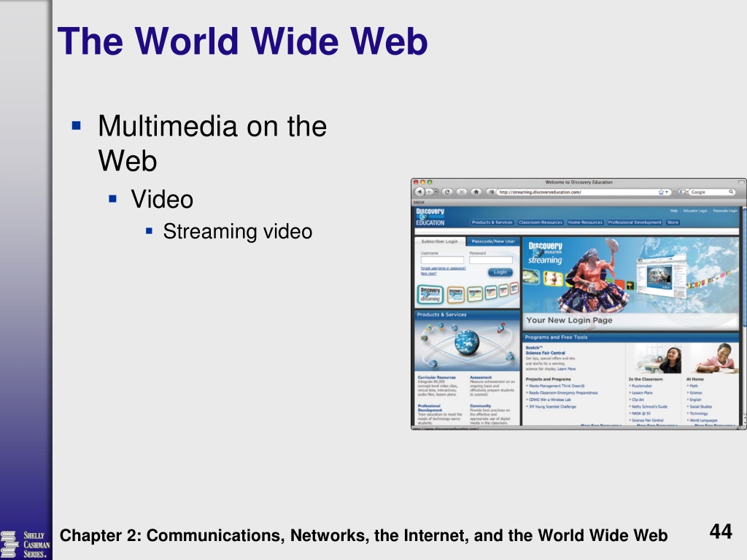Open the Clip Art link
747x560 pixels.
[638, 400]
